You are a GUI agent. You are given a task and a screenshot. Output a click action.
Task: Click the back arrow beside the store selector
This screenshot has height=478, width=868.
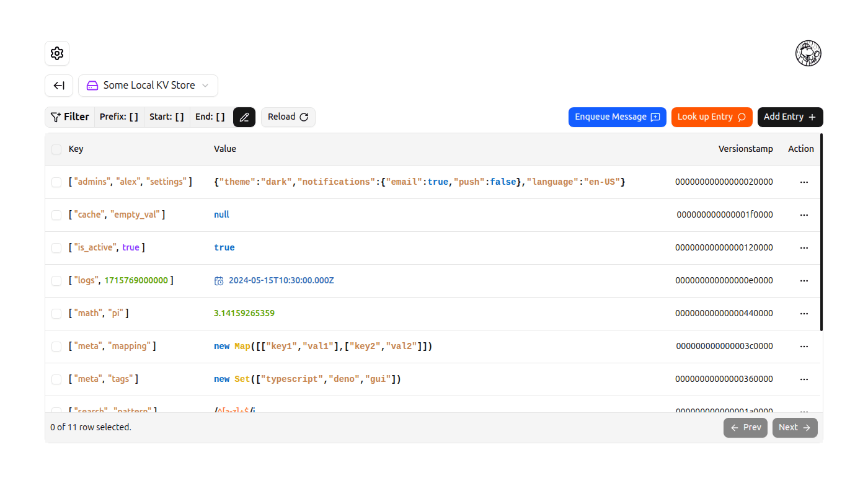58,85
